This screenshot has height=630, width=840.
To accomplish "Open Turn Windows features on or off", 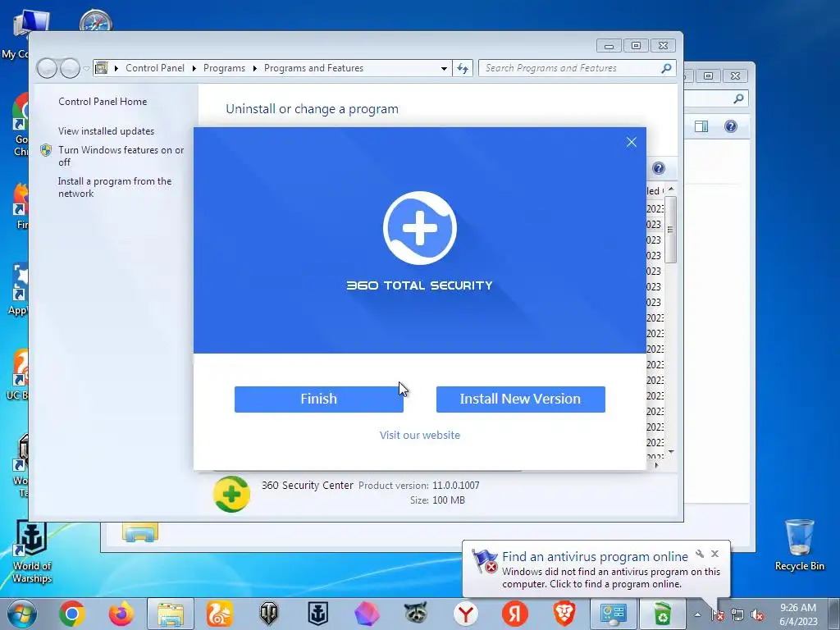I will click(121, 156).
